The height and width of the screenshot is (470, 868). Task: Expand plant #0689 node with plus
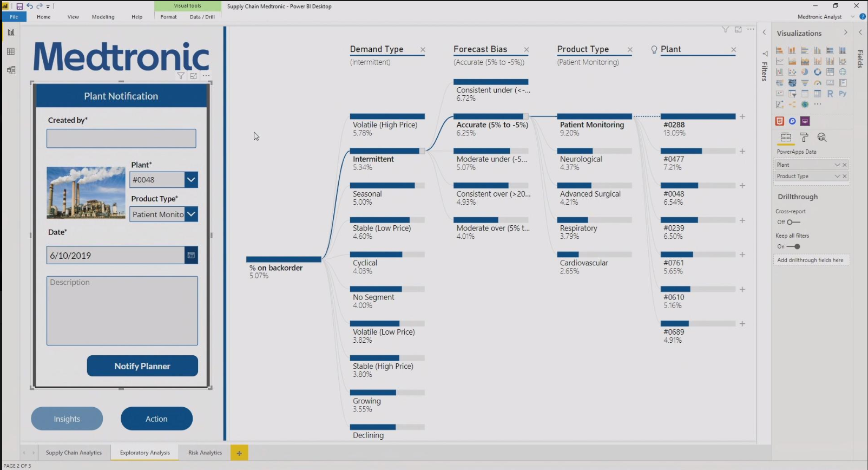[742, 324]
